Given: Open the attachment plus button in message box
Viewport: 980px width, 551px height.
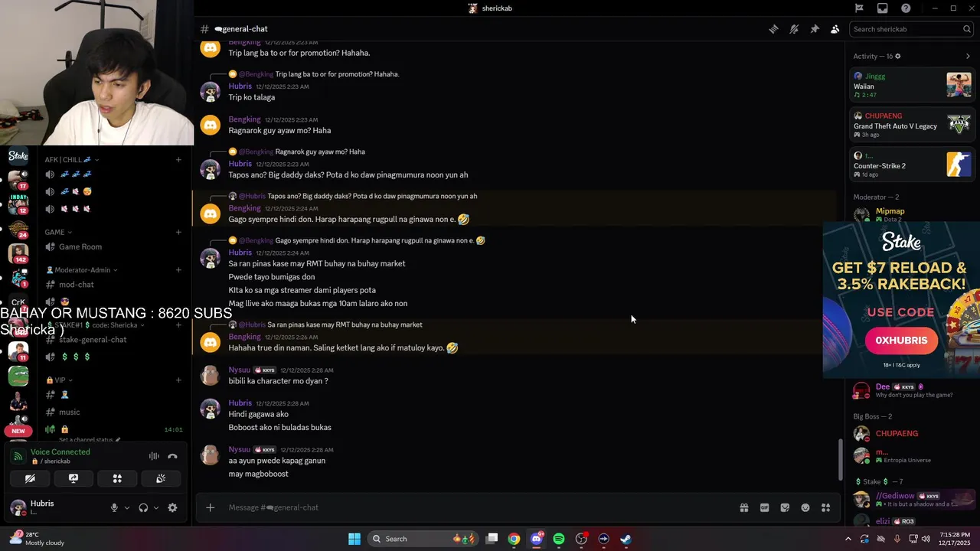Looking at the screenshot, I should (210, 507).
